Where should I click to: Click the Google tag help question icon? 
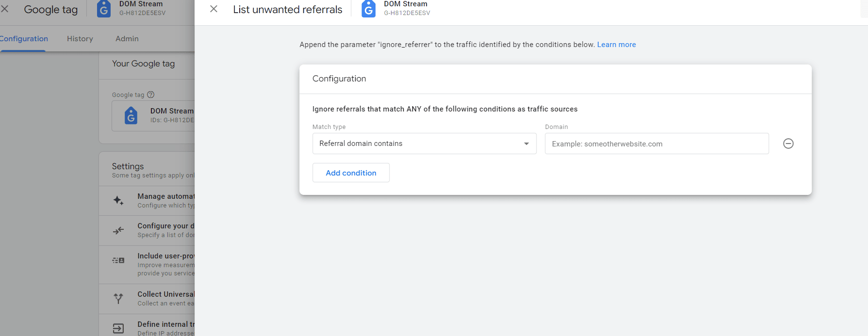[x=151, y=95]
